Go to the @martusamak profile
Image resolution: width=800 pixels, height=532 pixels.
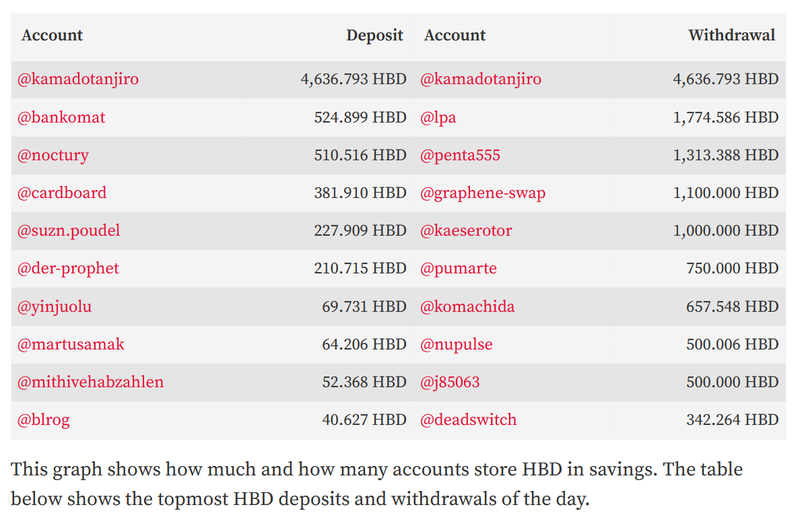pyautogui.click(x=71, y=345)
